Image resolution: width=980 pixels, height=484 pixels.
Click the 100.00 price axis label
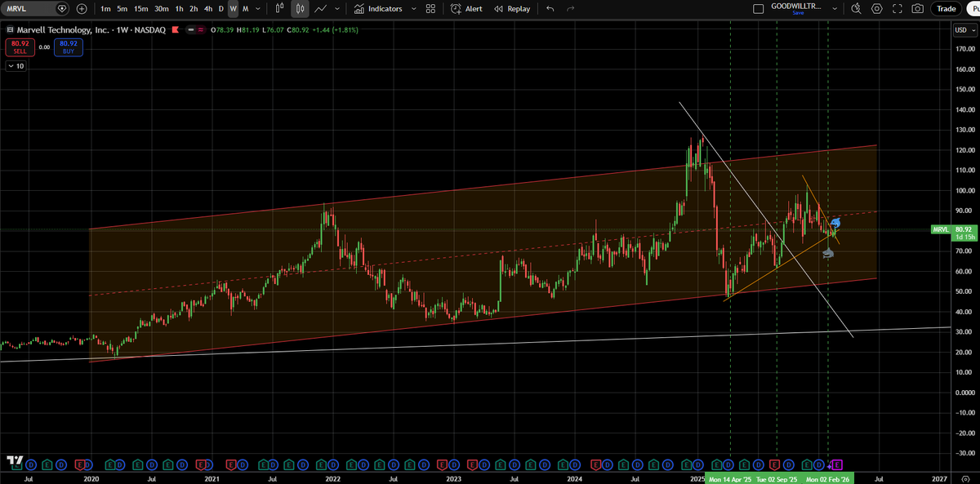click(x=964, y=190)
